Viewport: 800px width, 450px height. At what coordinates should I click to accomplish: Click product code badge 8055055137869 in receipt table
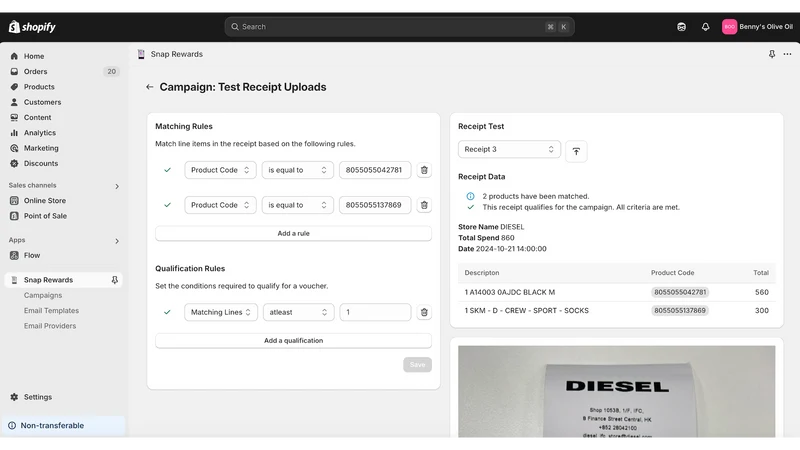[680, 311]
